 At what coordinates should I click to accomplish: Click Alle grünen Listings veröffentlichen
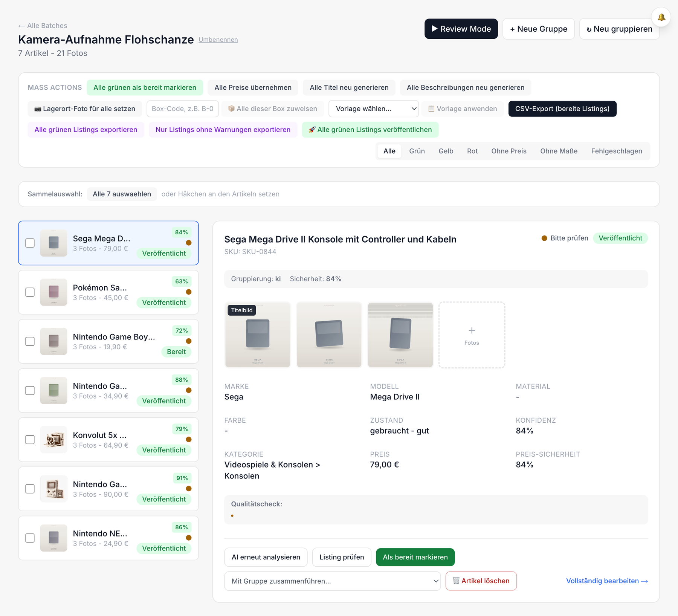(370, 130)
